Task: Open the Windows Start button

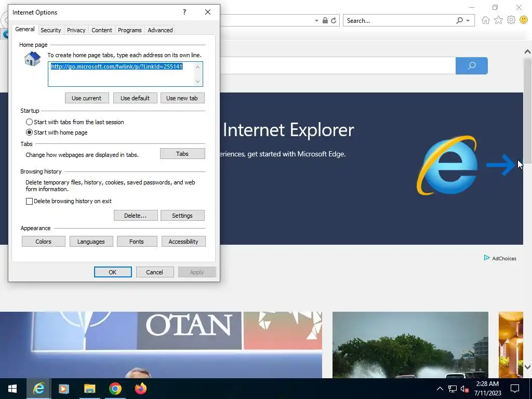Action: pyautogui.click(x=12, y=389)
